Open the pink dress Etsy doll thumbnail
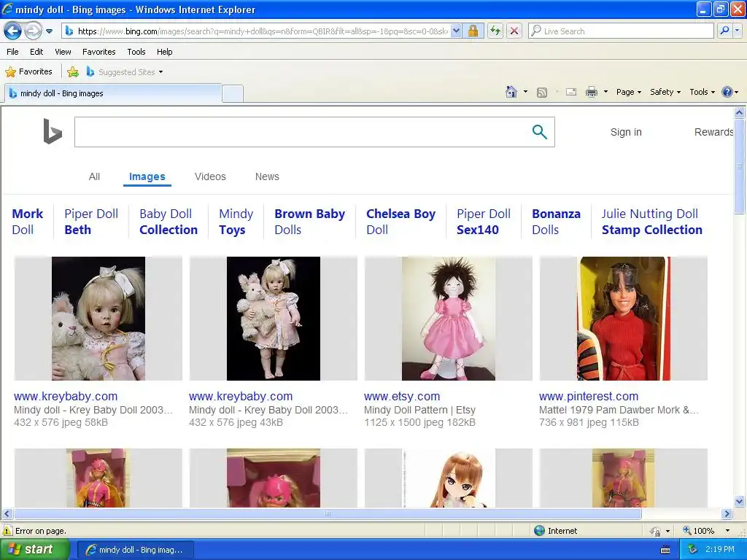The height and width of the screenshot is (560, 747). tap(449, 319)
